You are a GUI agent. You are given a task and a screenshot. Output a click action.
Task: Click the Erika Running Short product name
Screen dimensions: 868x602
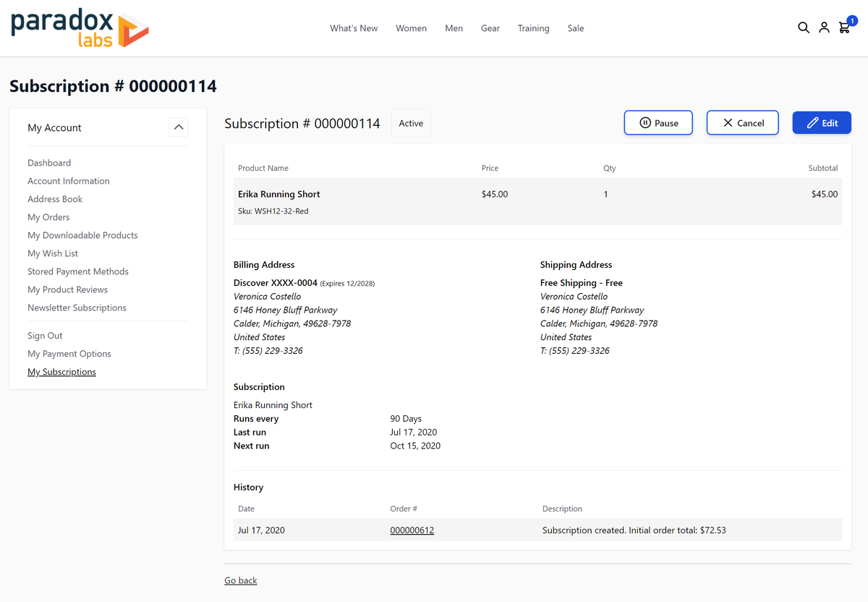point(279,194)
